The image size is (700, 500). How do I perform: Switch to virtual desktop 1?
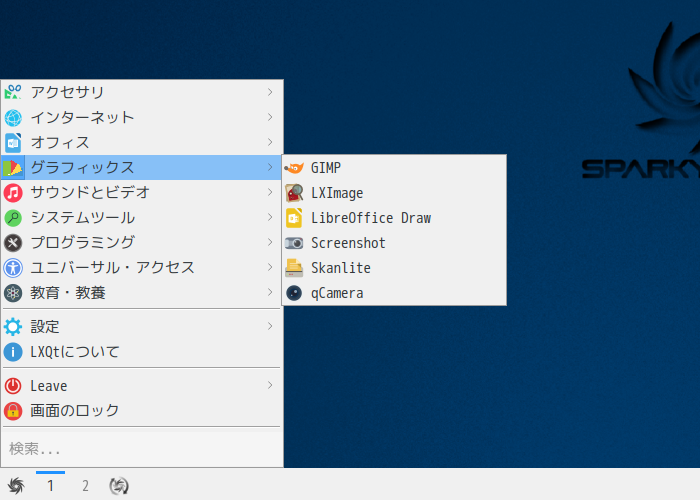50,485
